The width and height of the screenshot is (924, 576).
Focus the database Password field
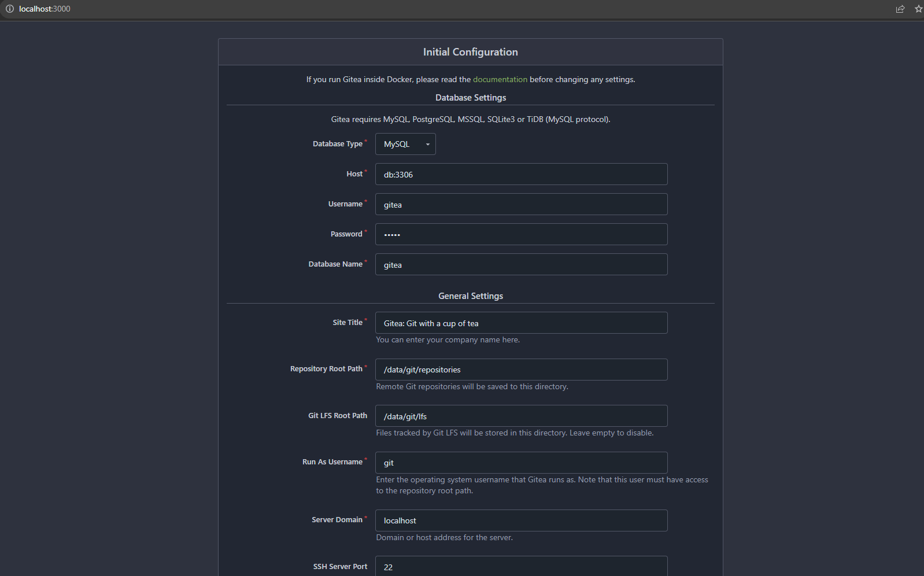(521, 234)
